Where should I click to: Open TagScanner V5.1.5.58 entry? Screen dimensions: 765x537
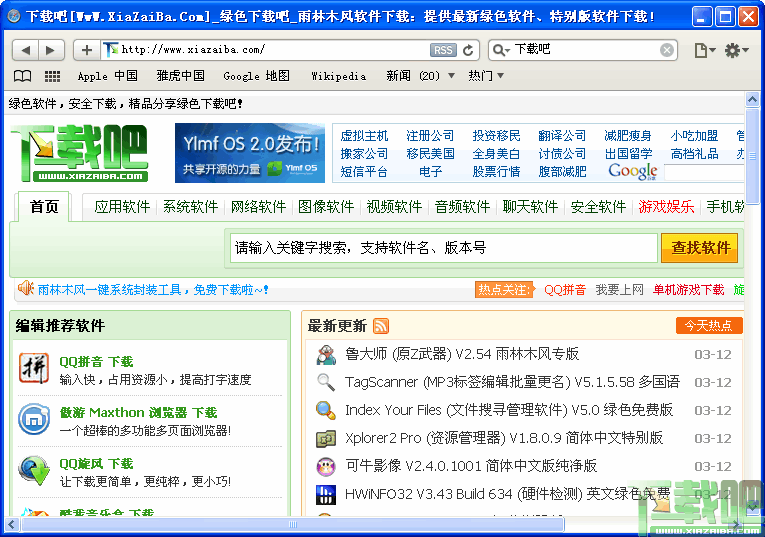click(512, 382)
